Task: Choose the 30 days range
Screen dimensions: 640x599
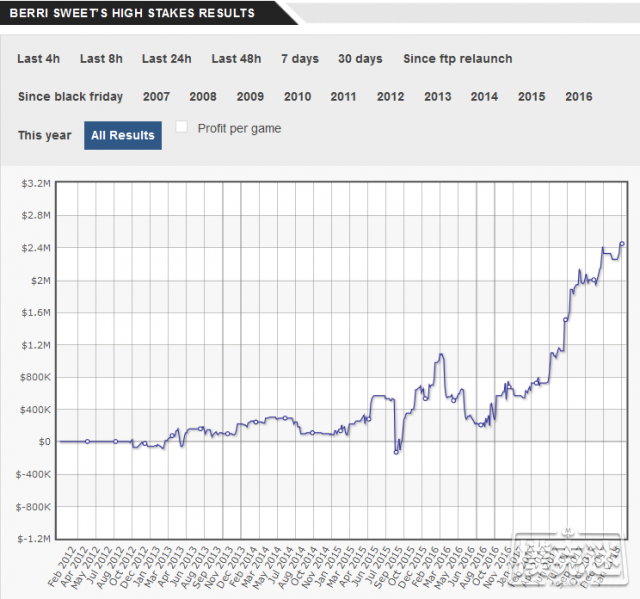Action: click(x=360, y=59)
